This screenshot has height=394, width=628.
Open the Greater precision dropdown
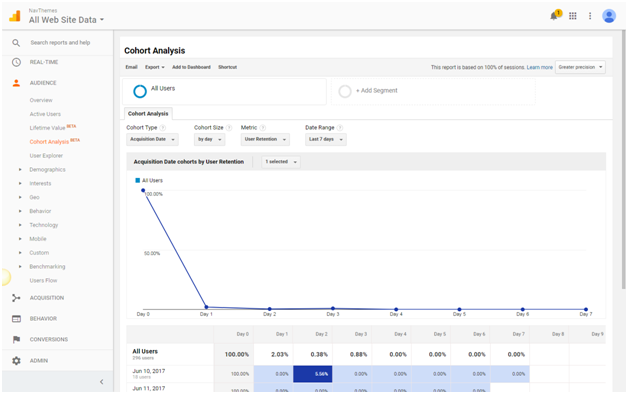click(x=580, y=67)
